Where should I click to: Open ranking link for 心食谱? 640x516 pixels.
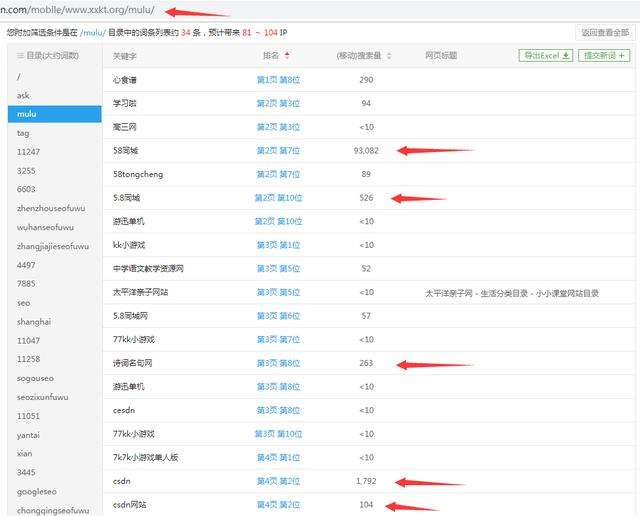(x=278, y=80)
